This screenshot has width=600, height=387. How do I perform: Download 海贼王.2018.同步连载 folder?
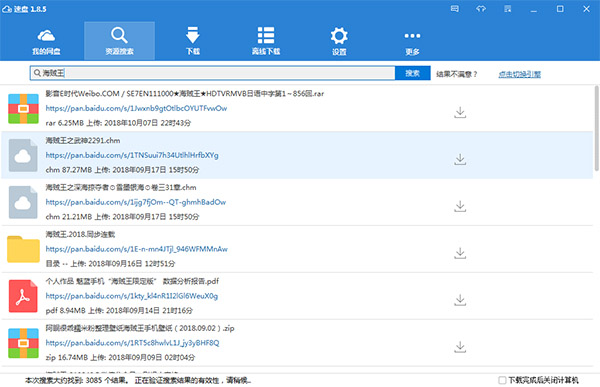pyautogui.click(x=460, y=253)
